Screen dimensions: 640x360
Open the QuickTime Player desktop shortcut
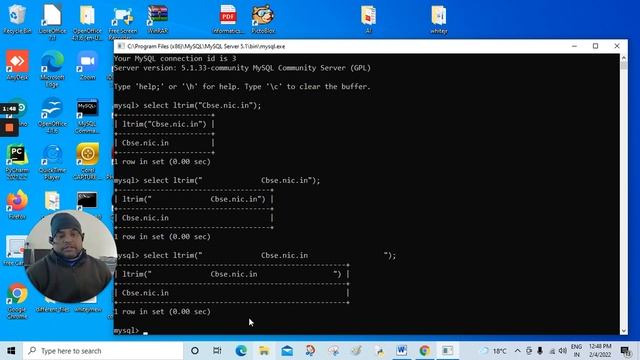tap(52, 162)
